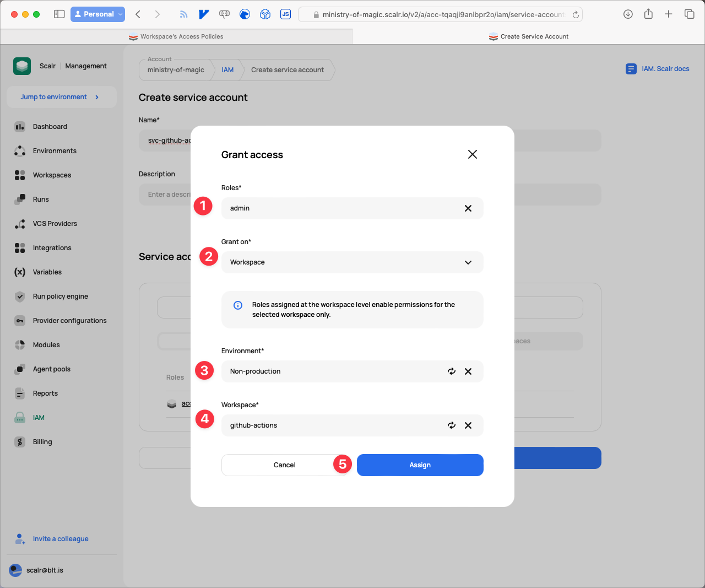This screenshot has height=588, width=705.
Task: Open the Personal profile dropdown
Action: click(97, 14)
